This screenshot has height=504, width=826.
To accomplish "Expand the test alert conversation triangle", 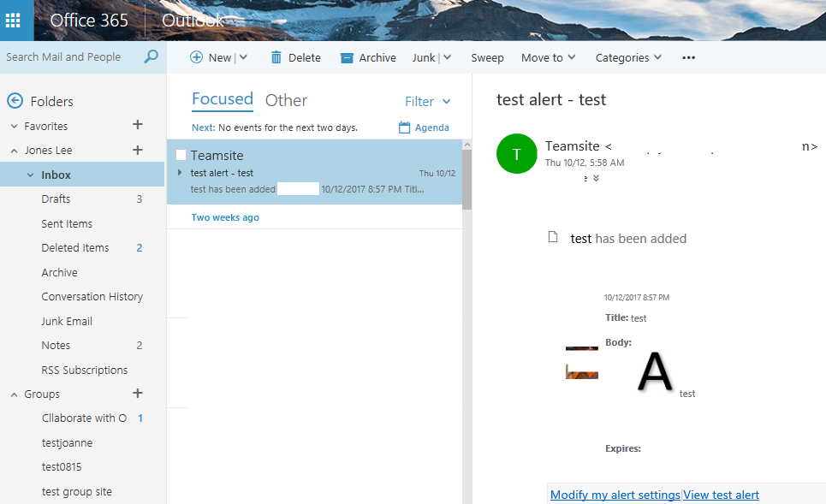I will [180, 172].
